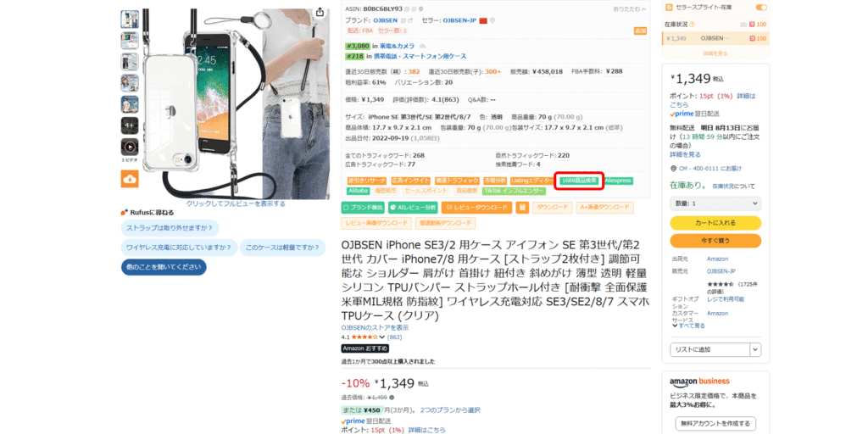Open the リストに追加 dropdown arrow
The height and width of the screenshot is (440, 868).
[755, 350]
